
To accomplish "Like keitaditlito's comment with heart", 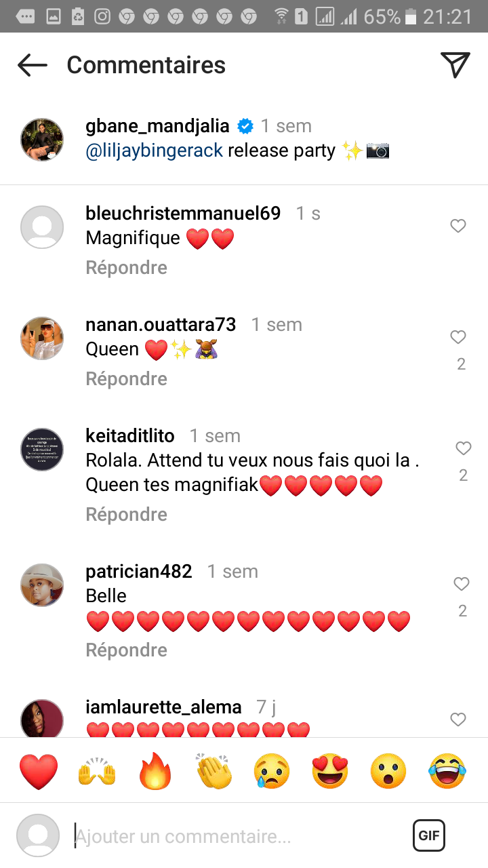I will 464,448.
